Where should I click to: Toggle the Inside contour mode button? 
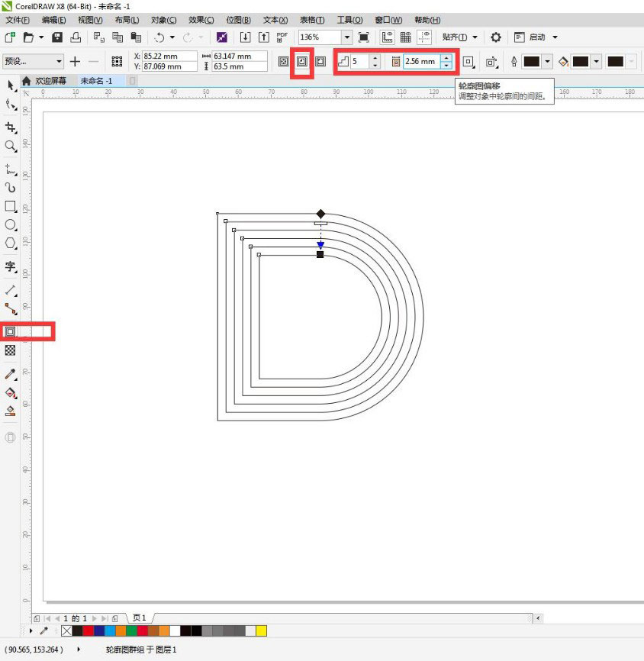point(301,61)
